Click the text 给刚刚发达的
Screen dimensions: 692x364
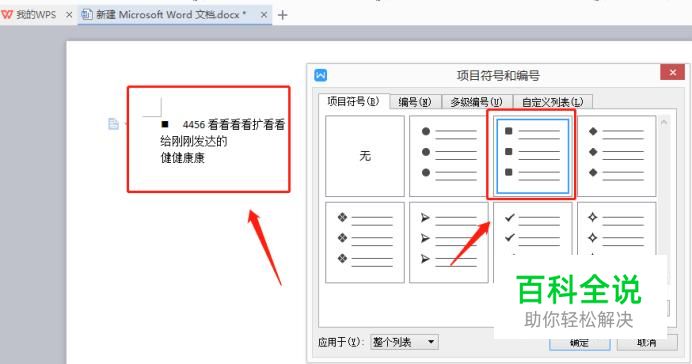click(194, 141)
